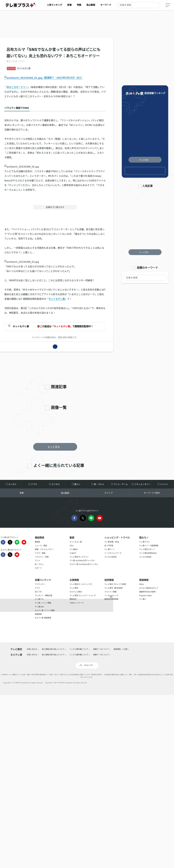Click the テレ東プラス logo

click(x=20, y=5)
